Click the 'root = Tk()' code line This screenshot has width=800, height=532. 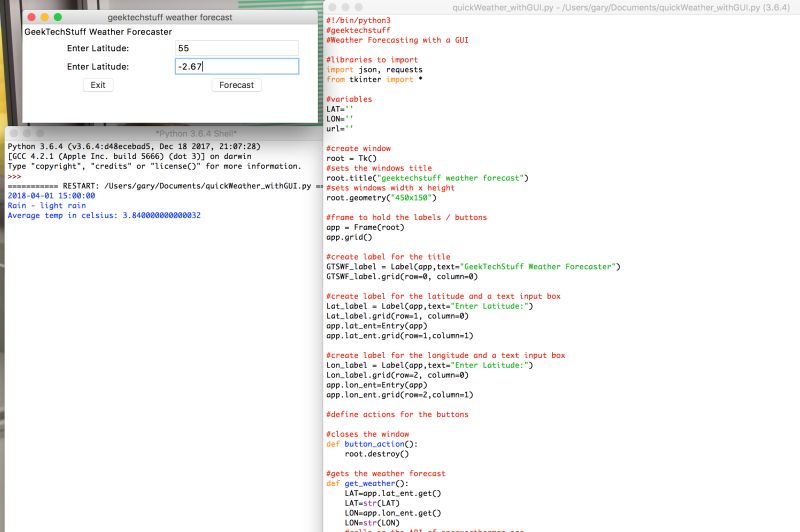pyautogui.click(x=351, y=159)
